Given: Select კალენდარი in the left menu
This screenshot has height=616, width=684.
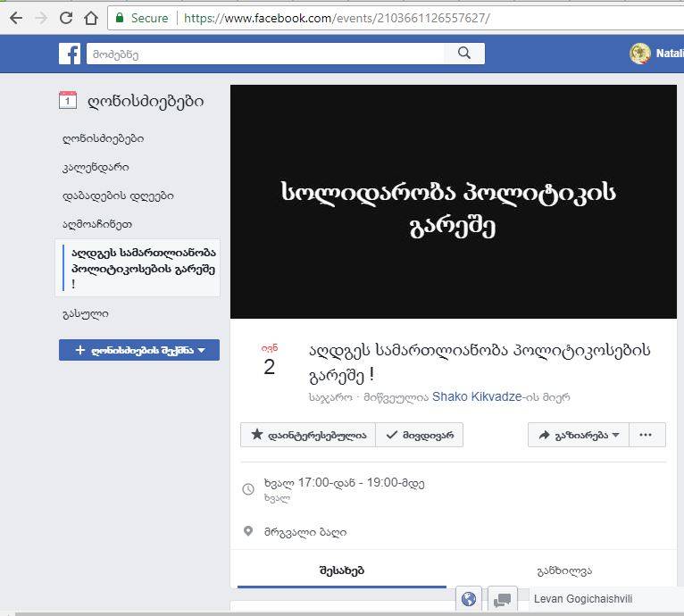Looking at the screenshot, I should [96, 168].
